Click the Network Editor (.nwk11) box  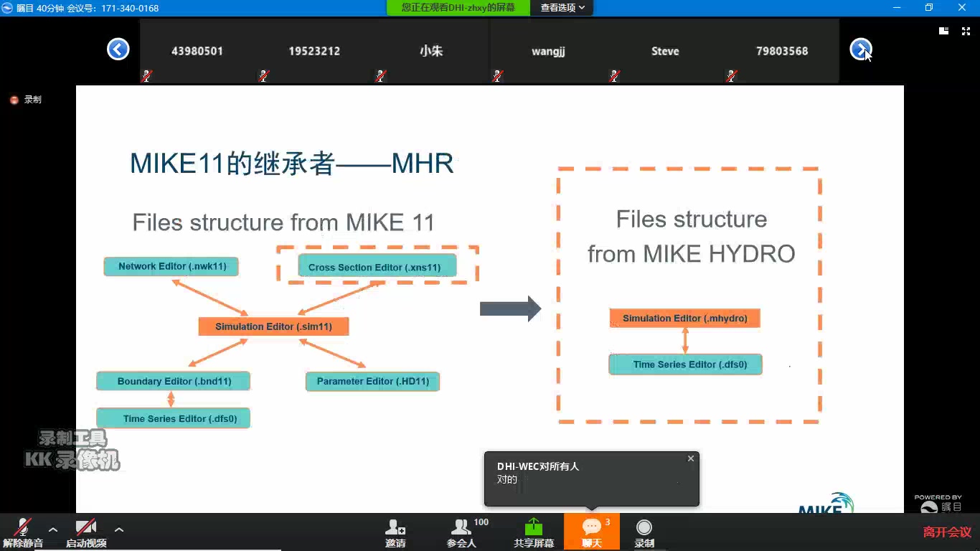[171, 266]
